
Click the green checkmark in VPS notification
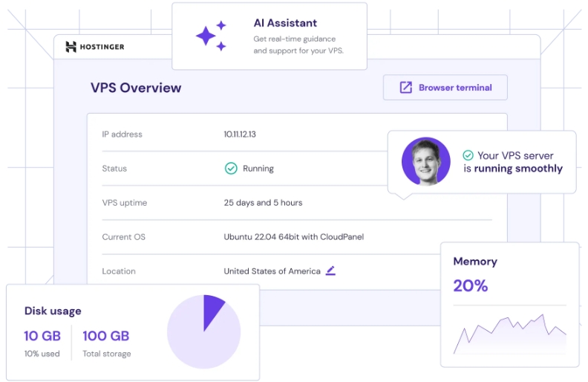pos(468,155)
